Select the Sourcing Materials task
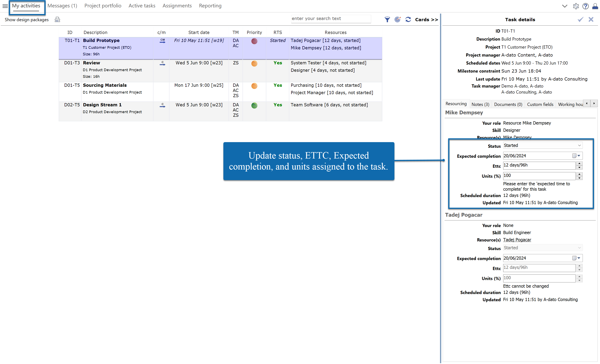Screen dimensions: 600x364 [220, 92]
